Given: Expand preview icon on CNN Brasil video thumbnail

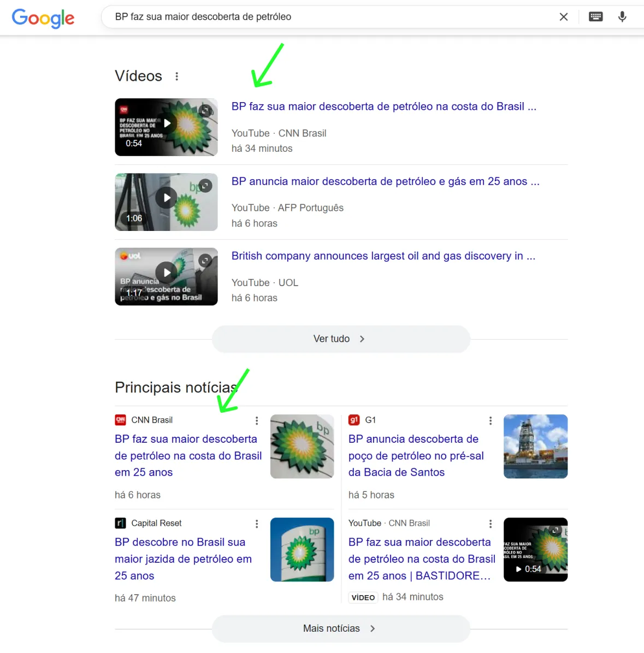Looking at the screenshot, I should coord(205,111).
